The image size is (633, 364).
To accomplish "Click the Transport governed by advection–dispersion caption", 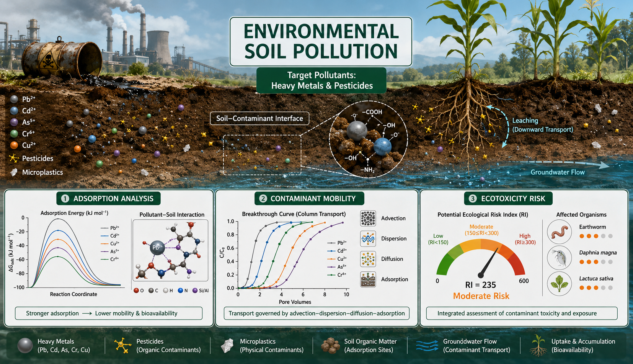I will click(316, 313).
